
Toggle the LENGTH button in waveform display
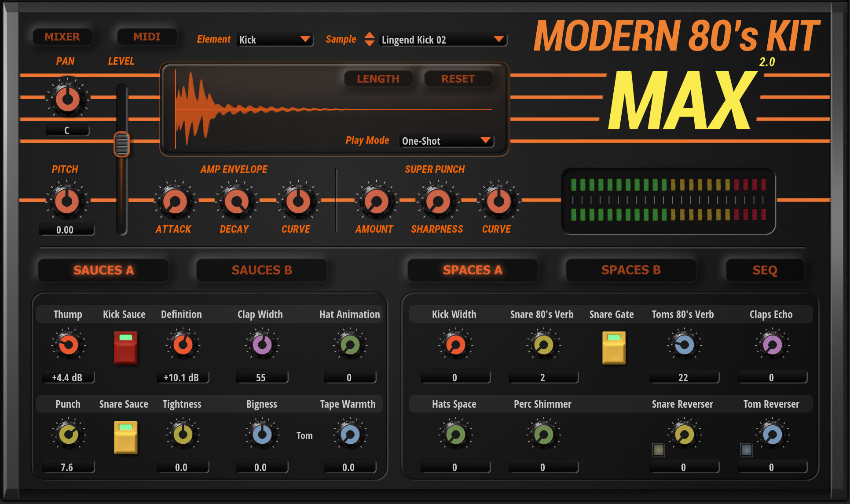click(x=378, y=79)
